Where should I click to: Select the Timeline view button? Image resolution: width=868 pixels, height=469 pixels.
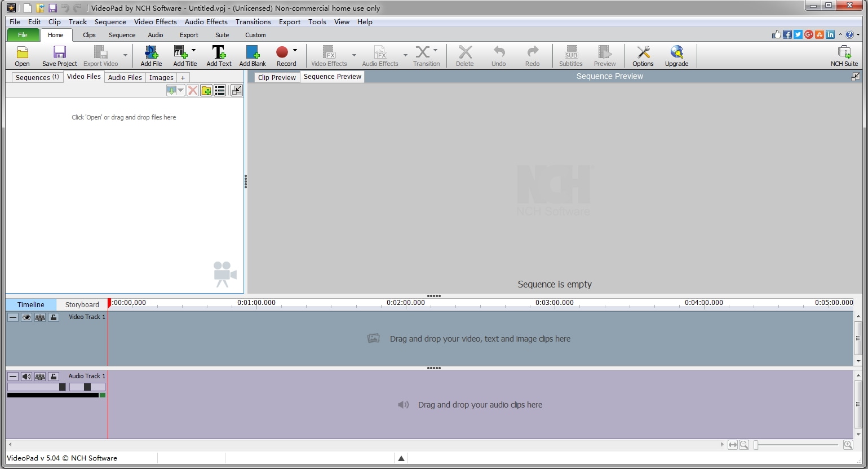(30, 304)
